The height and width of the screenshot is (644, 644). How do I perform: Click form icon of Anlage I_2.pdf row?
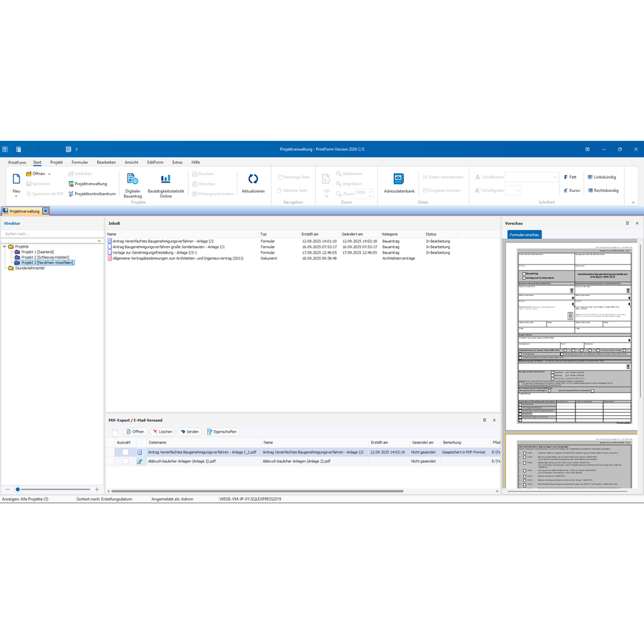coord(140,451)
